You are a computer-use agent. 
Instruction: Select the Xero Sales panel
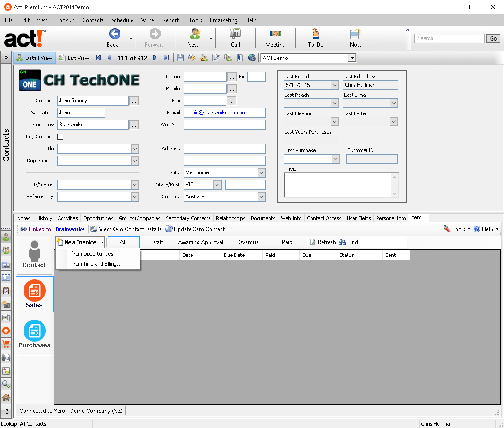pos(35,294)
